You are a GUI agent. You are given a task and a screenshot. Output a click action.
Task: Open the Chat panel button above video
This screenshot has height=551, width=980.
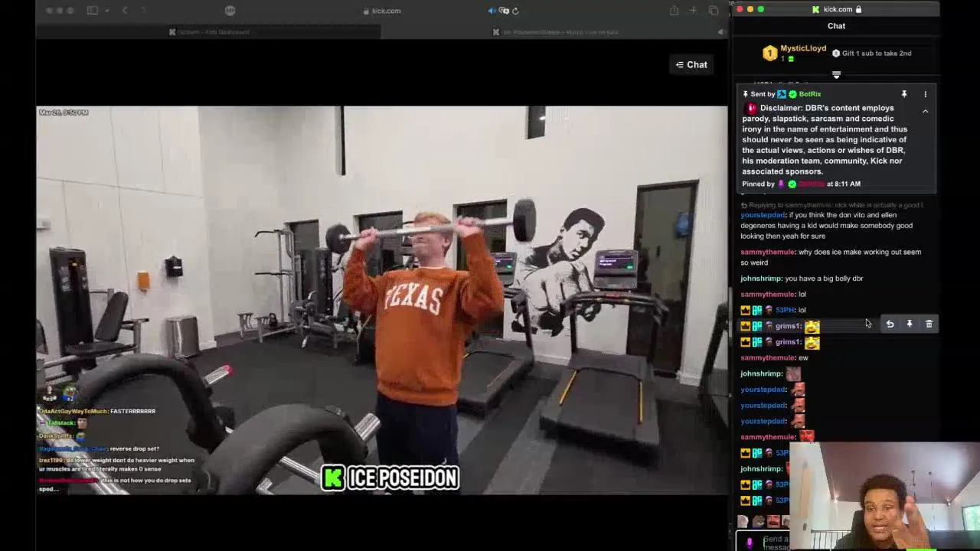coord(691,65)
